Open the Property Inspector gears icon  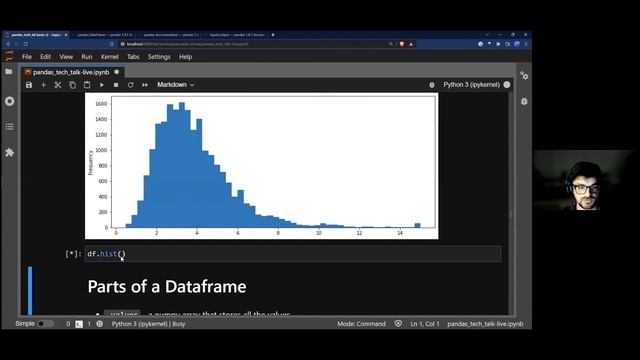[x=524, y=76]
